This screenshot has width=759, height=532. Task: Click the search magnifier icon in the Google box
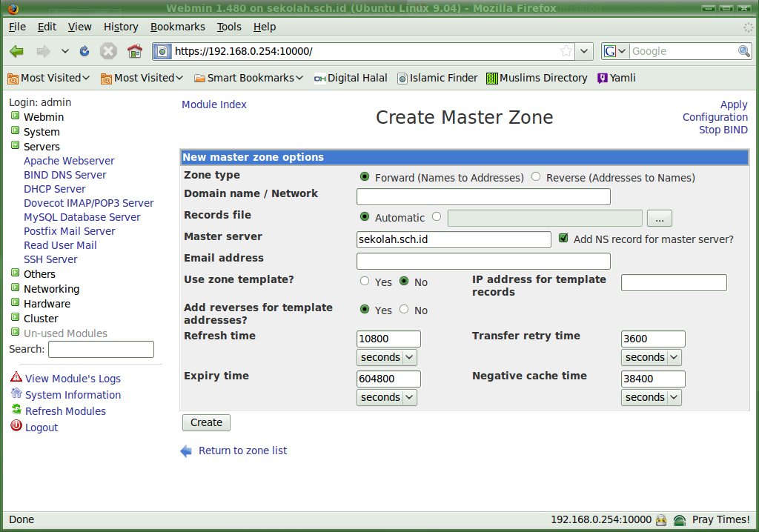pyautogui.click(x=744, y=51)
